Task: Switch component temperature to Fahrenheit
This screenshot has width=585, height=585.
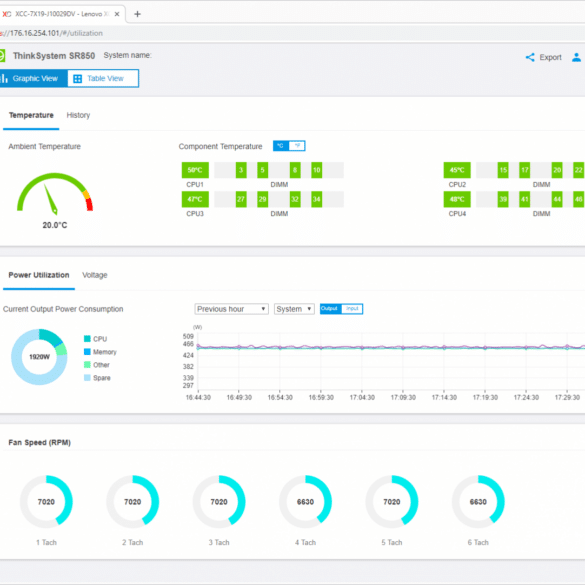Action: pos(297,146)
